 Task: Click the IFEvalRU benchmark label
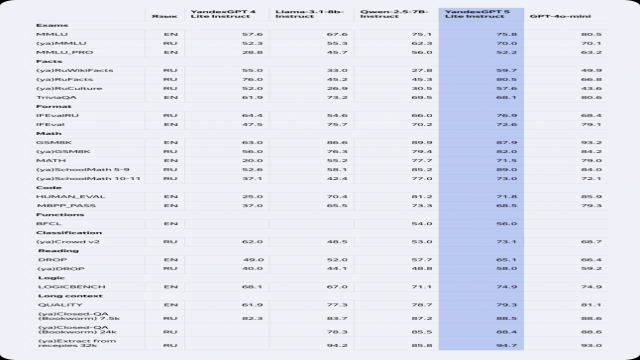pyautogui.click(x=57, y=116)
